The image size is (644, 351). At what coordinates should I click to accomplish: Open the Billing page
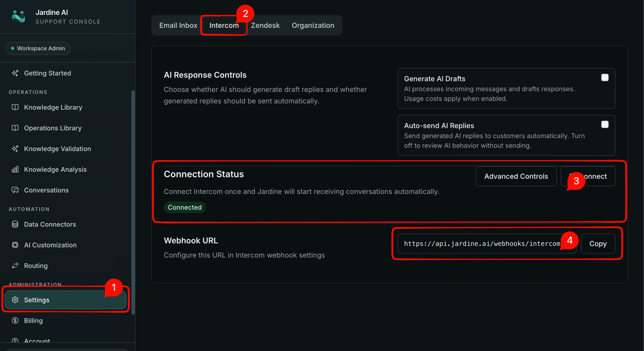[x=65, y=321]
